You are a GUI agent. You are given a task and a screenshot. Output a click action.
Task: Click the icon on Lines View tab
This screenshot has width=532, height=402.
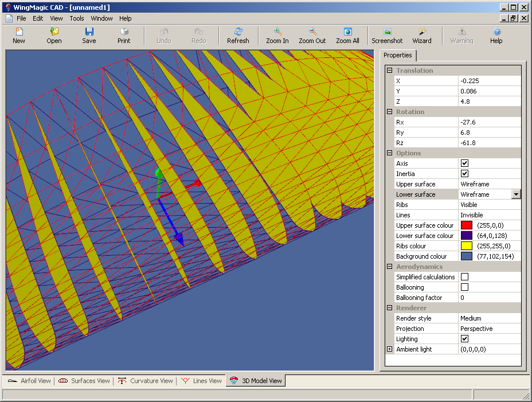coord(185,381)
